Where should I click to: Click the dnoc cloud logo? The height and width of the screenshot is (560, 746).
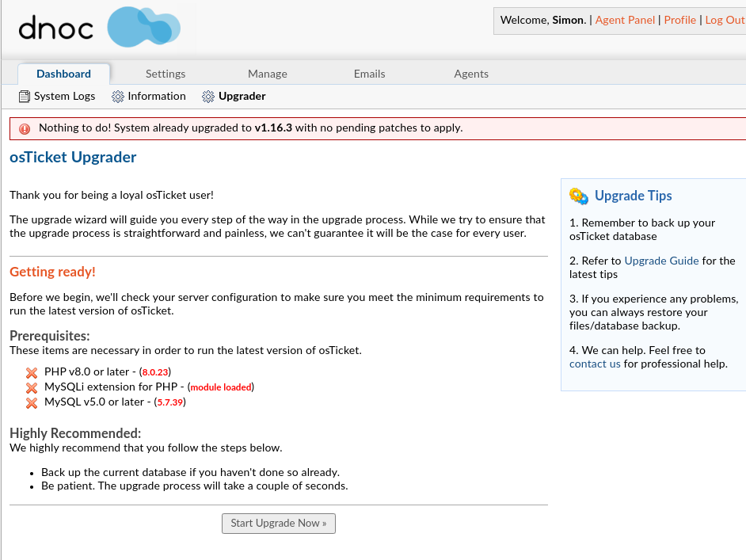click(143, 27)
